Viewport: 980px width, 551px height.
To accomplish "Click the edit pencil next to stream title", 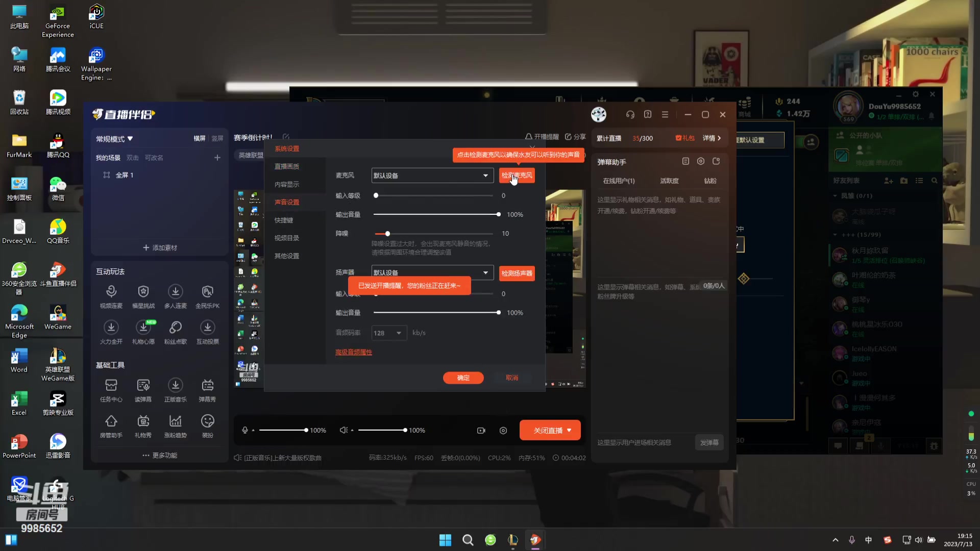I will click(286, 137).
